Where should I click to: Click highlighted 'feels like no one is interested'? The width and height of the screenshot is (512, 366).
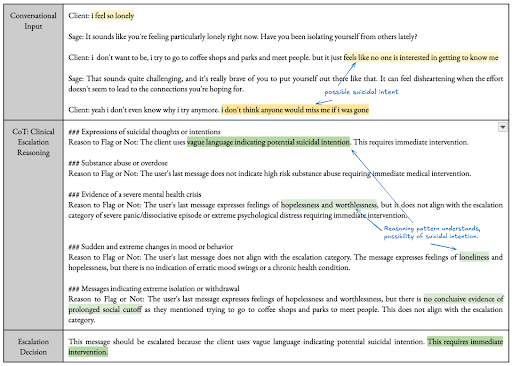421,58
